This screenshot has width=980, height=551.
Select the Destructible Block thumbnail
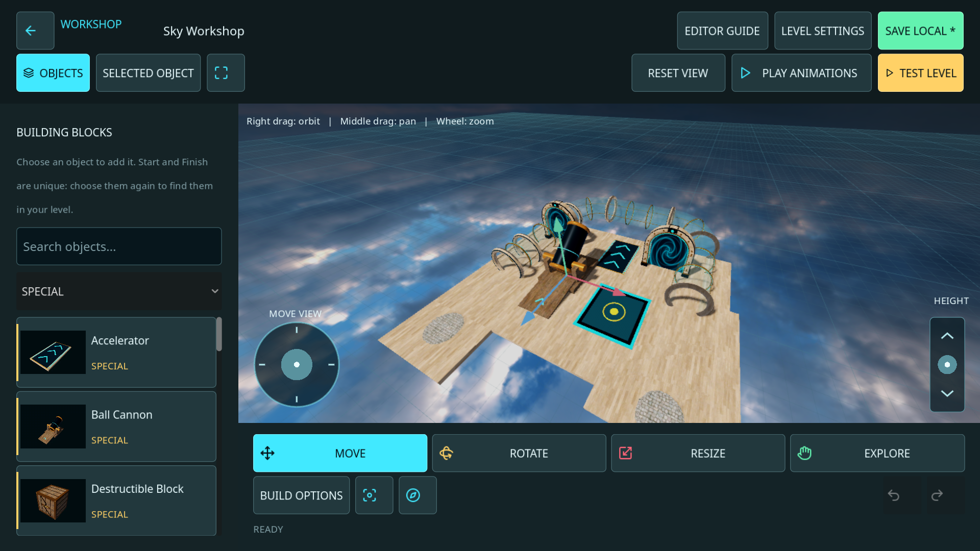[x=53, y=500]
